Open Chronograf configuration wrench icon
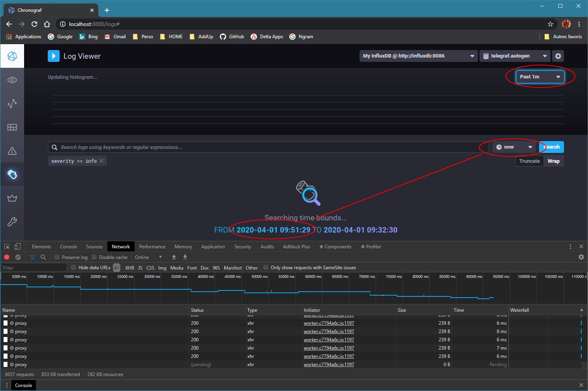 point(12,222)
